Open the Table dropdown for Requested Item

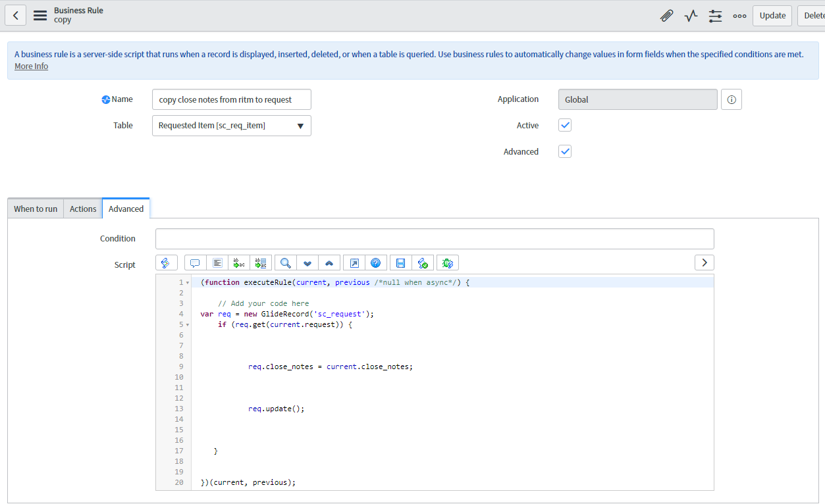tap(231, 126)
